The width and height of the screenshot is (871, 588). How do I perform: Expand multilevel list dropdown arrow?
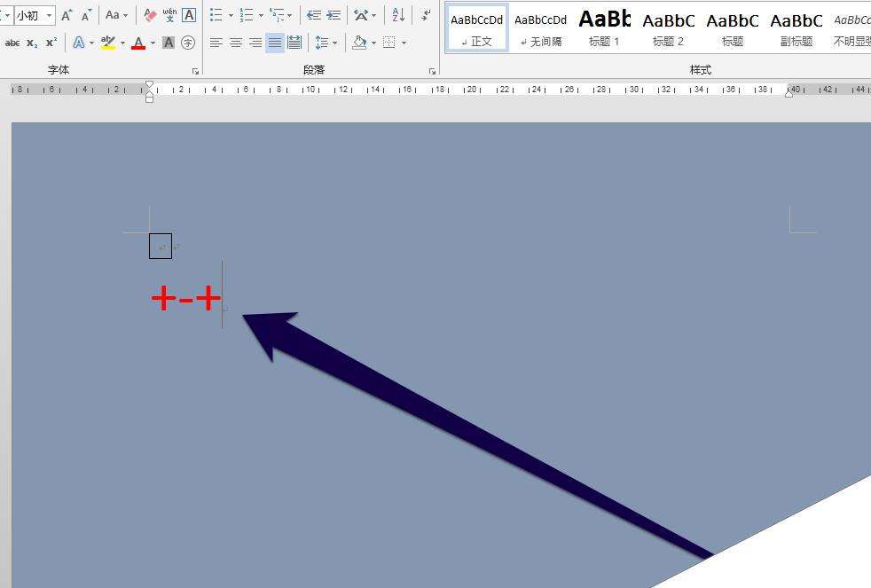pyautogui.click(x=289, y=16)
